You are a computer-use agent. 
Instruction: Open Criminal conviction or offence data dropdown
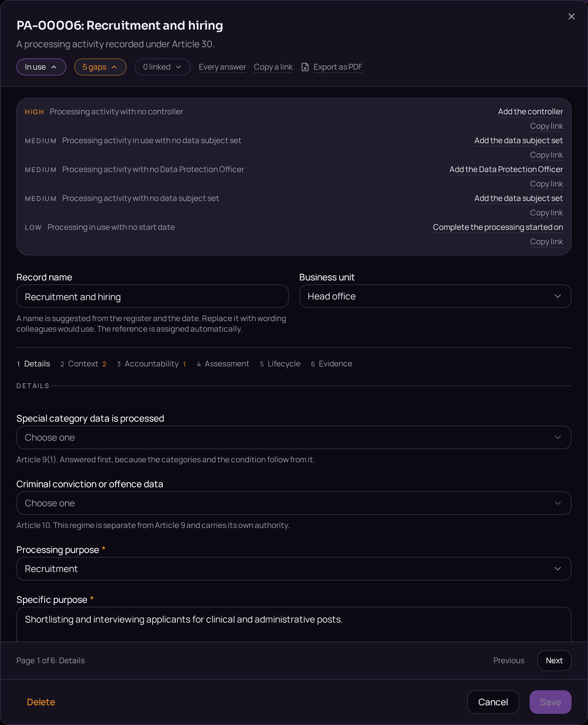(294, 503)
